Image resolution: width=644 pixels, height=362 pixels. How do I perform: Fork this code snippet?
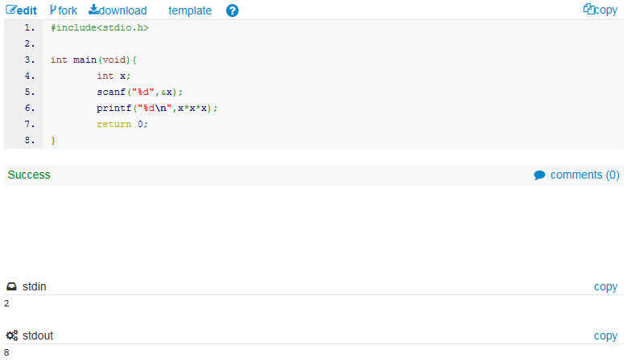63,10
